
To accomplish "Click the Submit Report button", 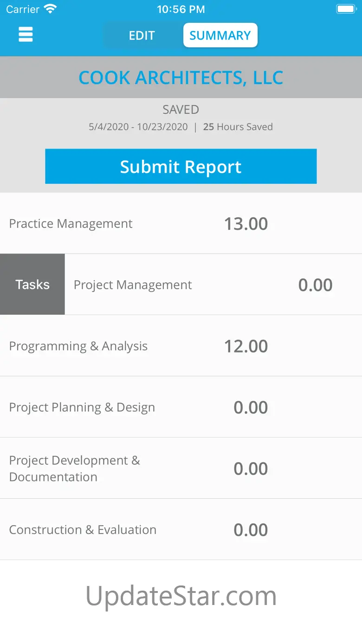I will tap(181, 166).
